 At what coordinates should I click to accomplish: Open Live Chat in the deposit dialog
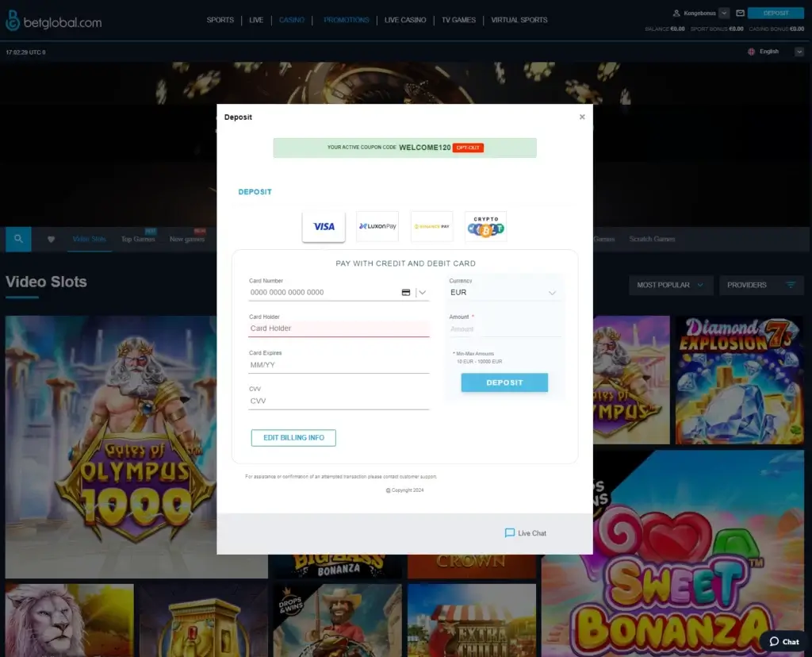coord(526,533)
